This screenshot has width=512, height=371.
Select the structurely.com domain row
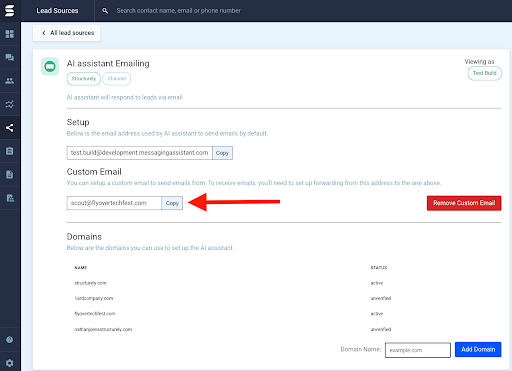(x=284, y=283)
